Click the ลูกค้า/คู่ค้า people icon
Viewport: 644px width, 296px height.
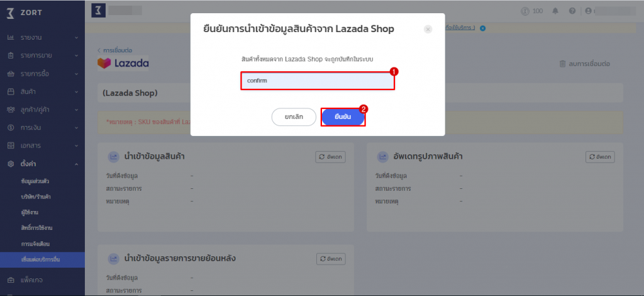(x=11, y=110)
